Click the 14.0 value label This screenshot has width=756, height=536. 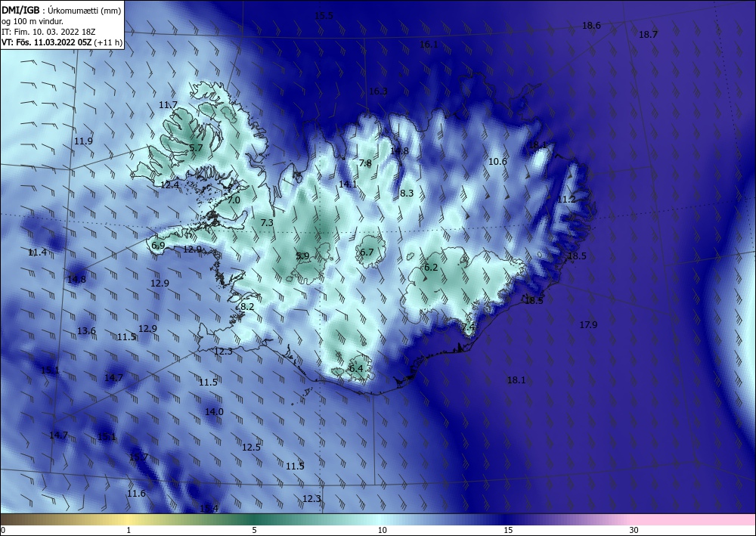214,412
